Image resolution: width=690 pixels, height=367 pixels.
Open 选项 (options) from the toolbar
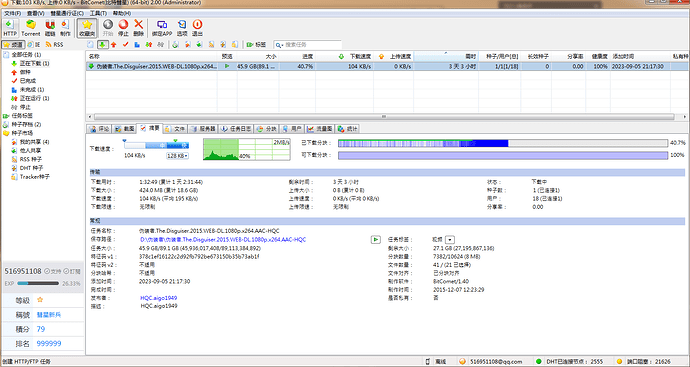tap(182, 28)
